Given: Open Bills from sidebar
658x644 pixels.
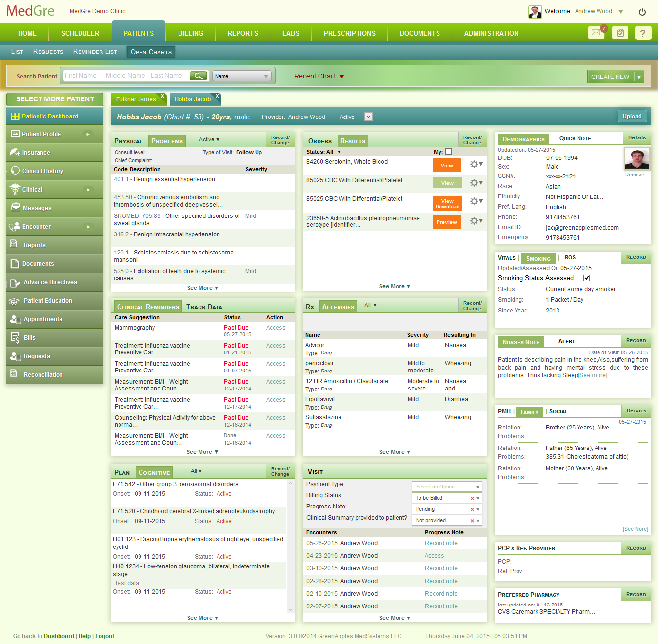Looking at the screenshot, I should pos(55,338).
